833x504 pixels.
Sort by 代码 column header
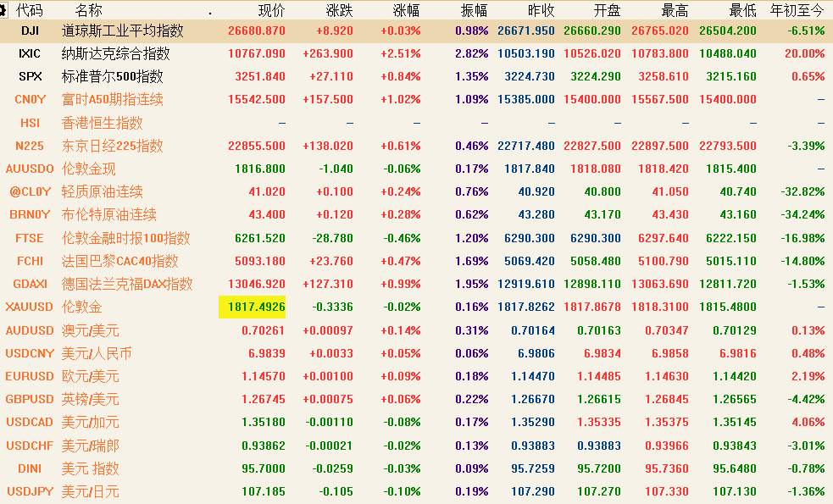[x=29, y=9]
